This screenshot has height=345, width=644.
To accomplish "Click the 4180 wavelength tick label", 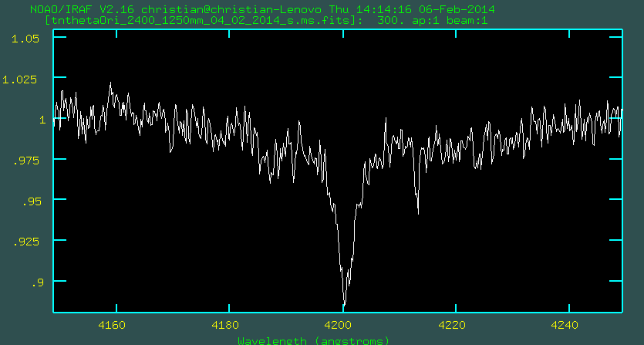I will (x=226, y=325).
